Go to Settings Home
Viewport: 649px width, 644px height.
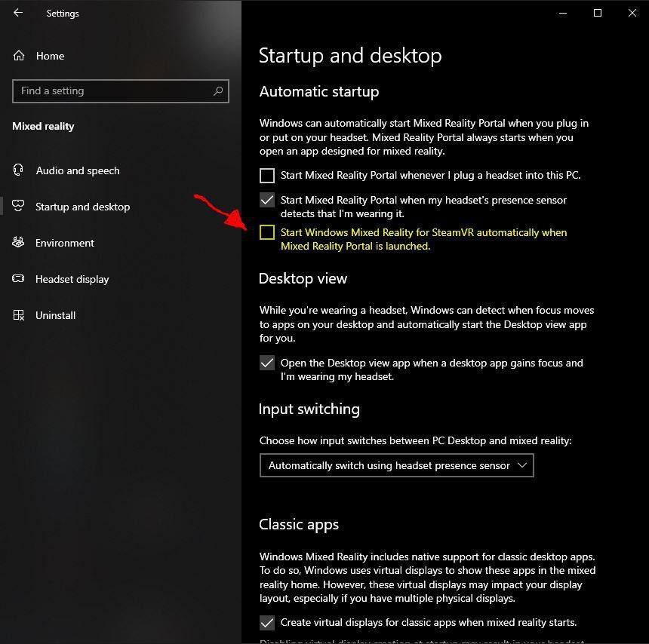click(x=50, y=56)
